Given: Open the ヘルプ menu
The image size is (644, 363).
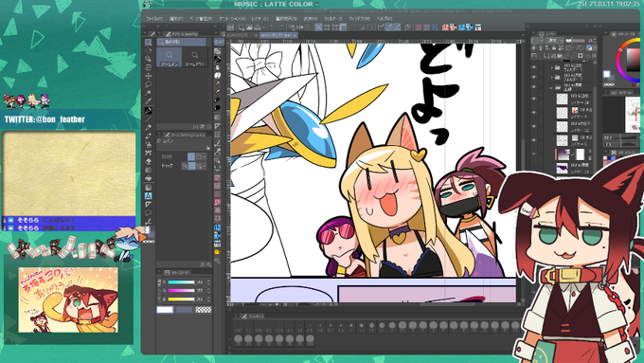Looking at the screenshot, I should [385, 19].
